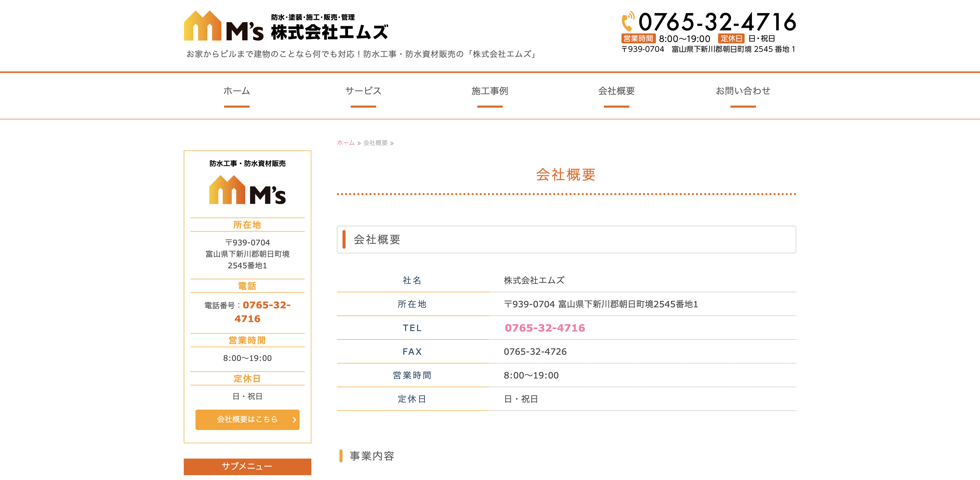Click the header address 〒939-0704 line
Image resolution: width=980 pixels, height=480 pixels.
click(708, 49)
